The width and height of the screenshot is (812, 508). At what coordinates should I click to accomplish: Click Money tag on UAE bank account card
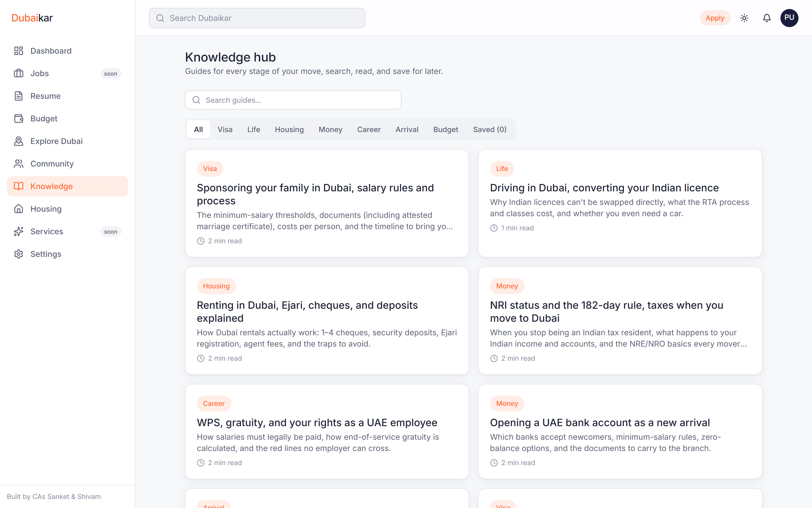[507, 404]
